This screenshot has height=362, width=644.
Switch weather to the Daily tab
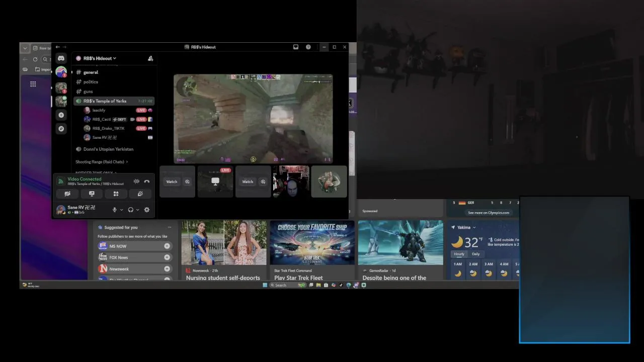(x=475, y=254)
